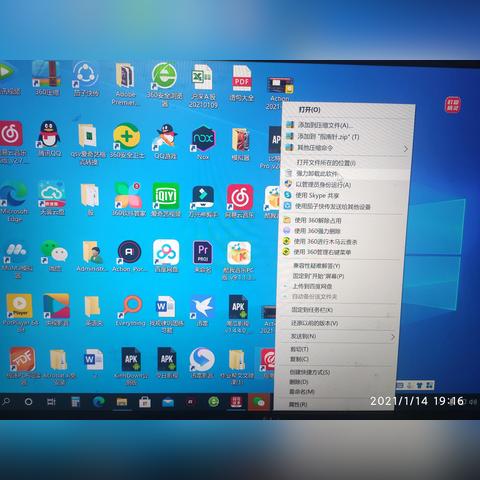Open the bird-logo shortcut next to APK file
The image size is (480, 480).
coord(202,307)
